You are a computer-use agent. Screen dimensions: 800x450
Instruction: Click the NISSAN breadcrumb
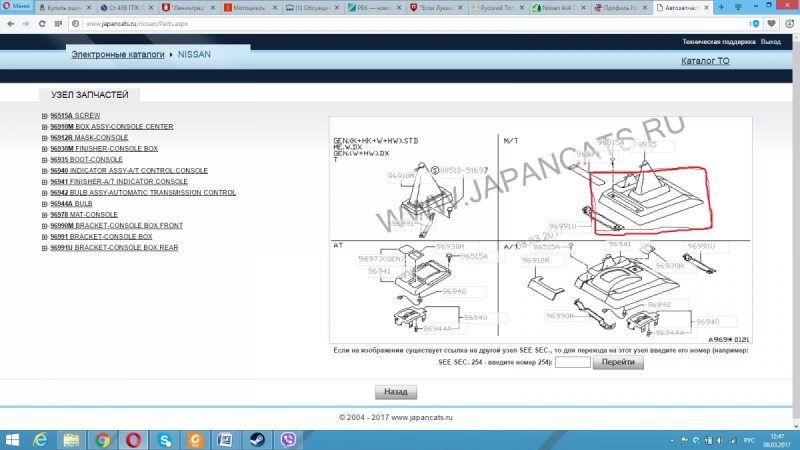coord(194,54)
